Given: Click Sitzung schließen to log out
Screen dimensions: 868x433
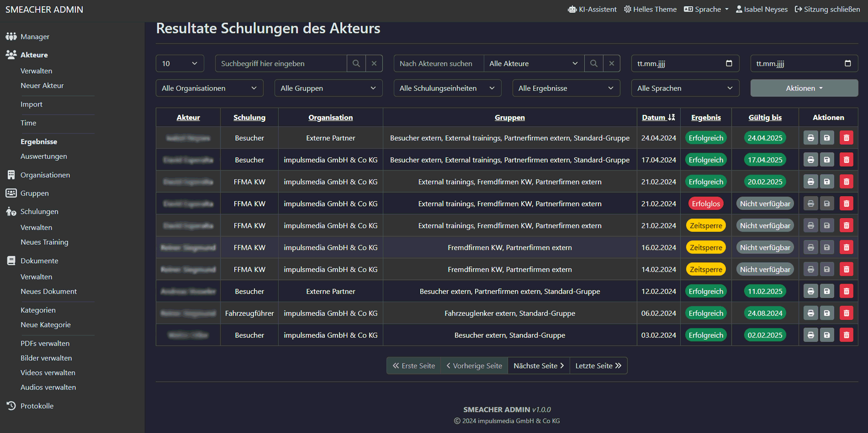Looking at the screenshot, I should click(827, 9).
